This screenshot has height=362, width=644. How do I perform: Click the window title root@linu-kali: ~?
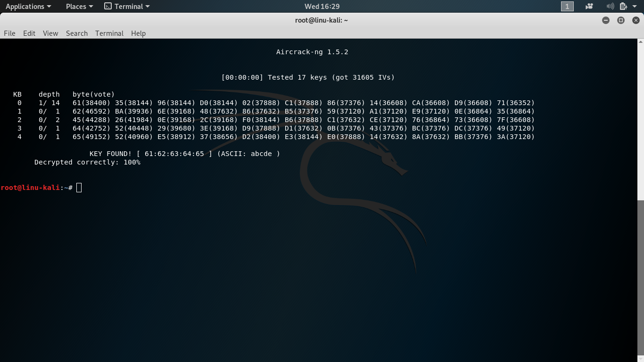pyautogui.click(x=322, y=20)
